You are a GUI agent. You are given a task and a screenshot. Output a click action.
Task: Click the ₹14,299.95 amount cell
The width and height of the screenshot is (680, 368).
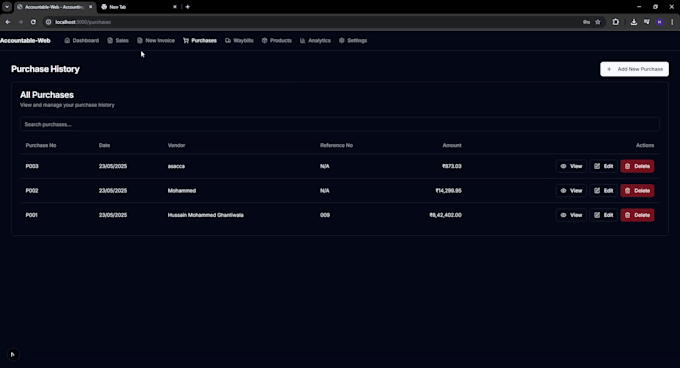click(x=448, y=190)
